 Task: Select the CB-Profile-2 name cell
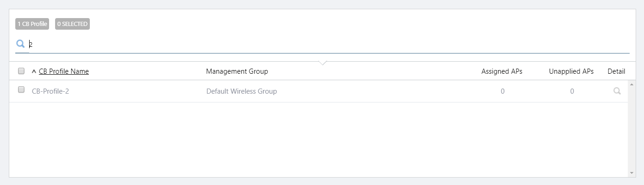(50, 91)
